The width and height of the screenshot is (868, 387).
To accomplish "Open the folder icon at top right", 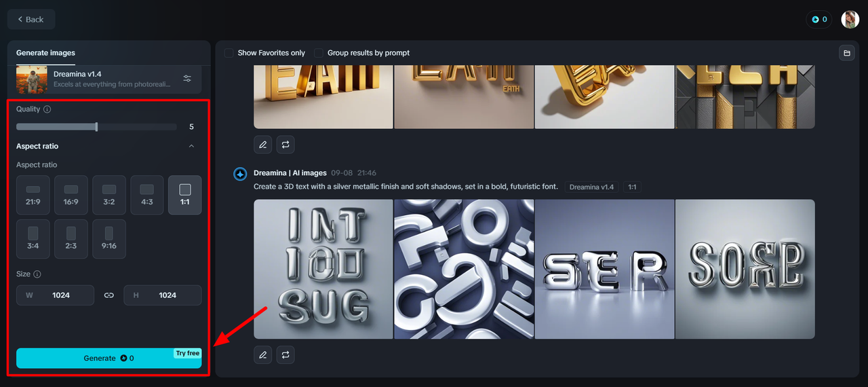I will [x=846, y=53].
